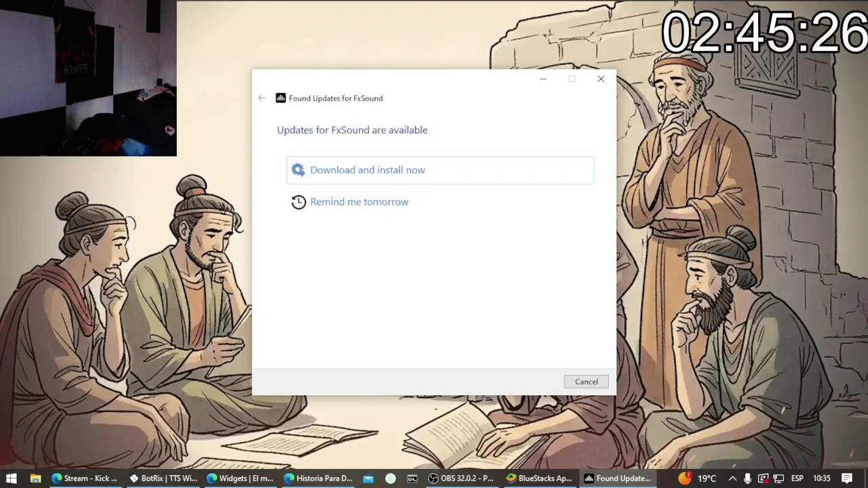The width and height of the screenshot is (868, 488).
Task: Switch to BlueStacks App taskbar window
Action: pyautogui.click(x=540, y=479)
